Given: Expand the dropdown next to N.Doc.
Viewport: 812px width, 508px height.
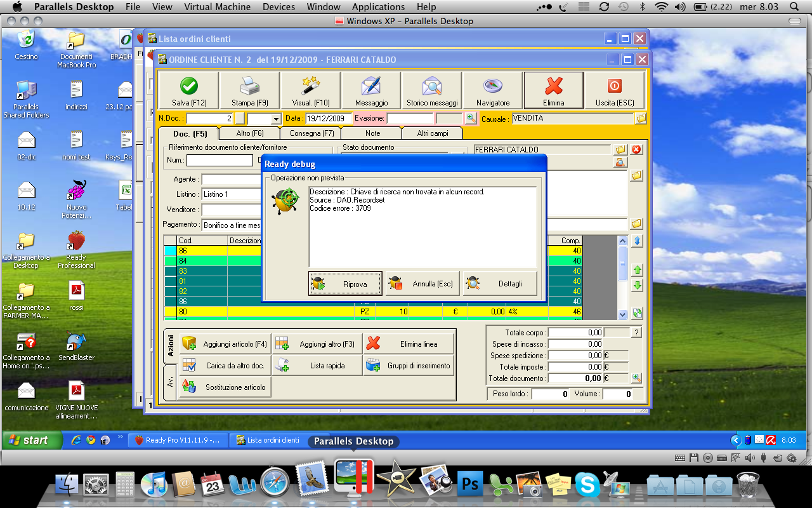Looking at the screenshot, I should pyautogui.click(x=275, y=119).
